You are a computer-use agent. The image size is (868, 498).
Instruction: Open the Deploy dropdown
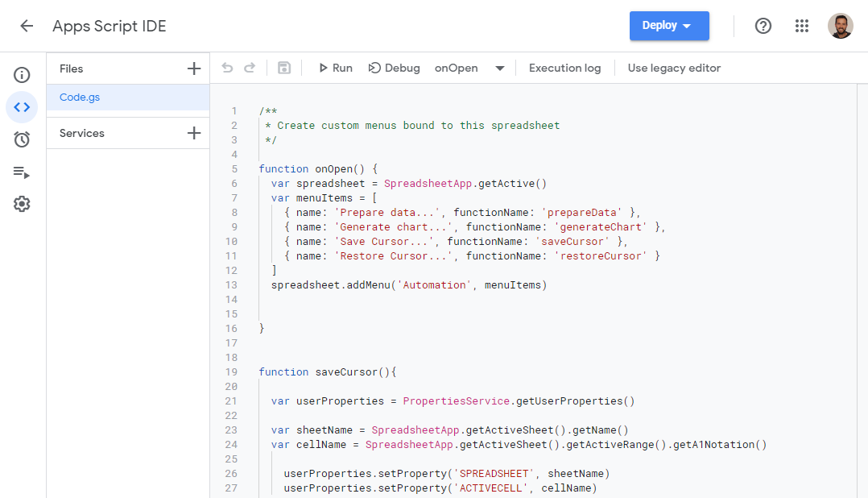click(x=669, y=26)
